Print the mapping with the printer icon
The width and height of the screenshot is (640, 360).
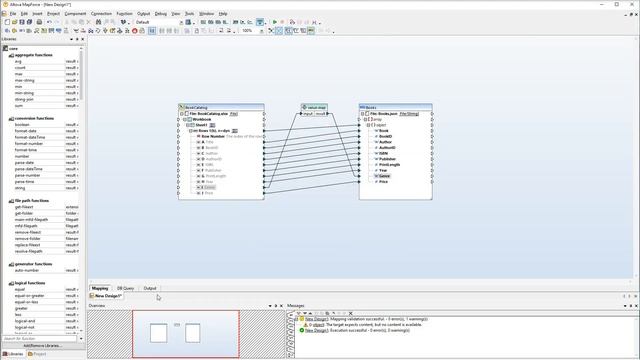(x=39, y=22)
